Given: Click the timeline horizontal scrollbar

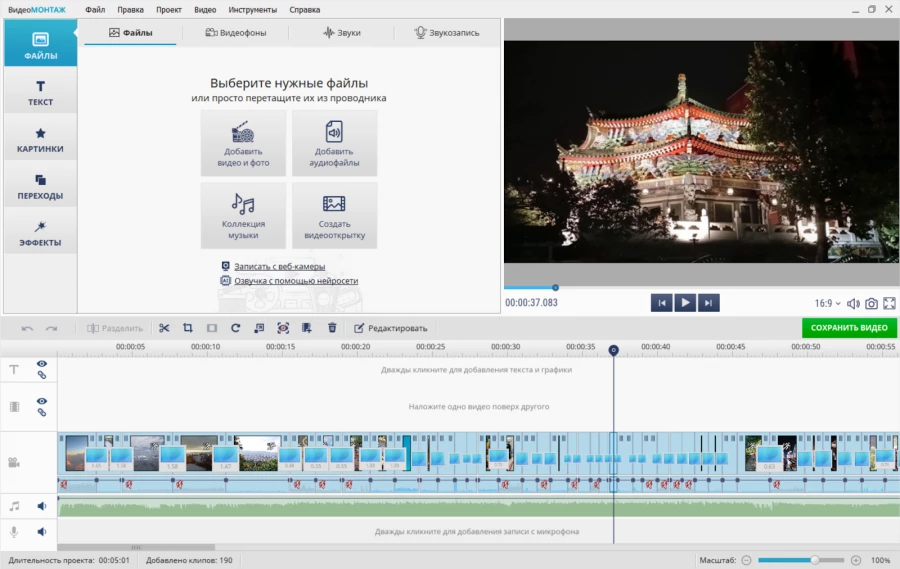Looking at the screenshot, I should 136,547.
